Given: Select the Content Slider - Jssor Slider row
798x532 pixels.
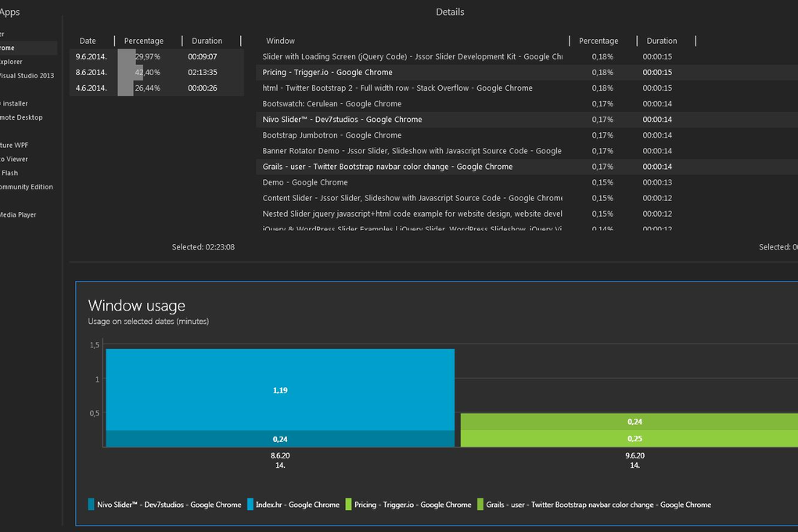Looking at the screenshot, I should (527, 199).
